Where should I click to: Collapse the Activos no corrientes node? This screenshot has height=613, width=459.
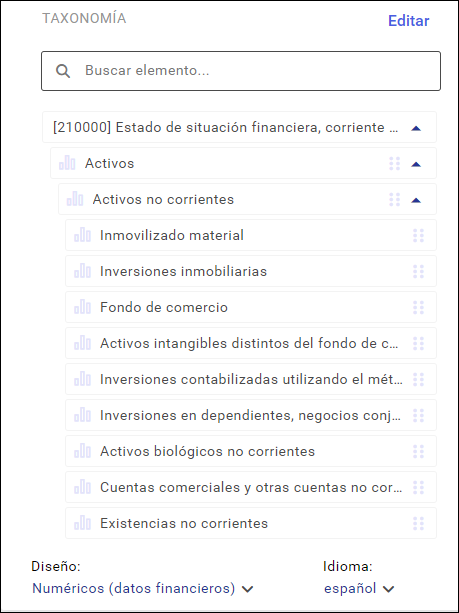(416, 200)
